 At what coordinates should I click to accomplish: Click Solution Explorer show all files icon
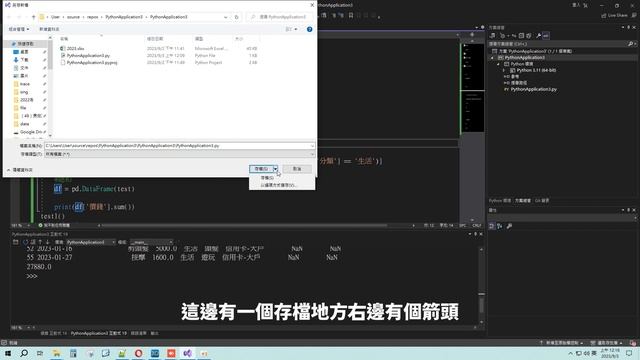click(x=529, y=36)
